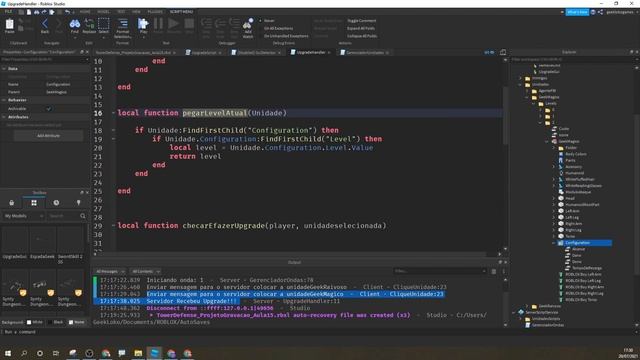Click the Add Watch icon
The width and height of the screenshot is (640, 360).
(248, 24)
